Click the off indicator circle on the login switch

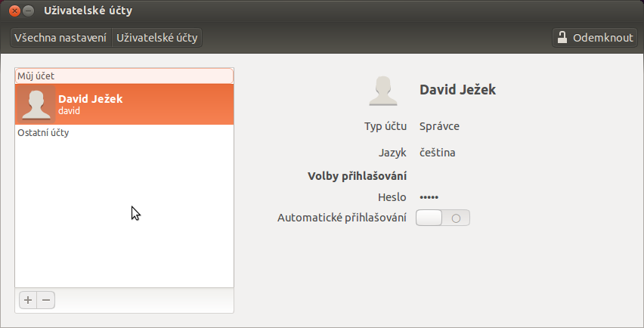click(x=456, y=218)
